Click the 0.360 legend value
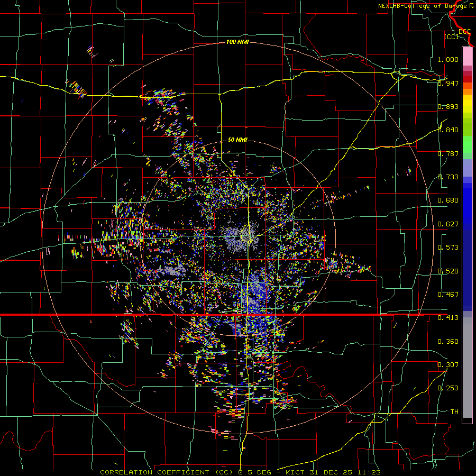 448,342
